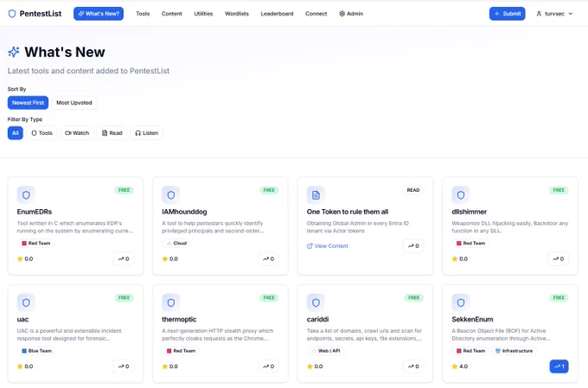Open One Token to rule them all
Image resolution: width=588 pixels, height=388 pixels.
point(348,212)
